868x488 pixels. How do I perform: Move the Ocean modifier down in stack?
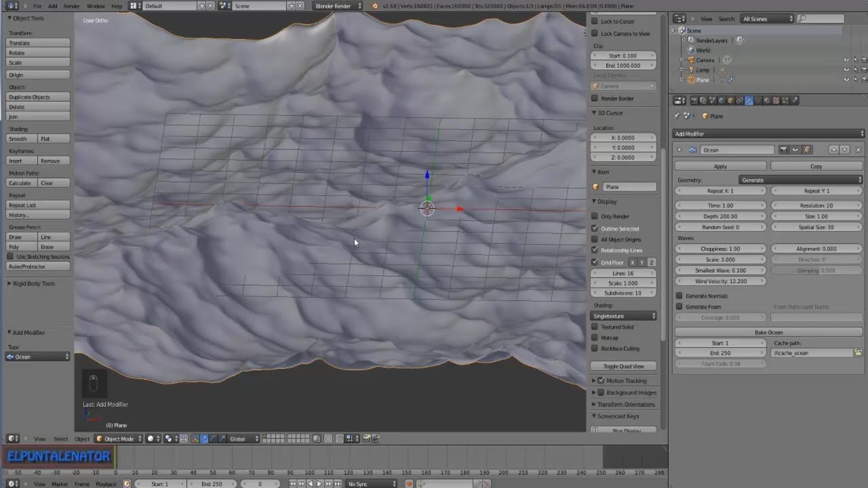[844, 150]
